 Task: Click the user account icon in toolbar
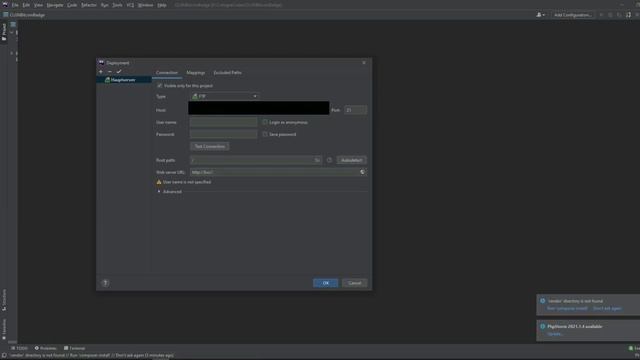click(x=539, y=15)
